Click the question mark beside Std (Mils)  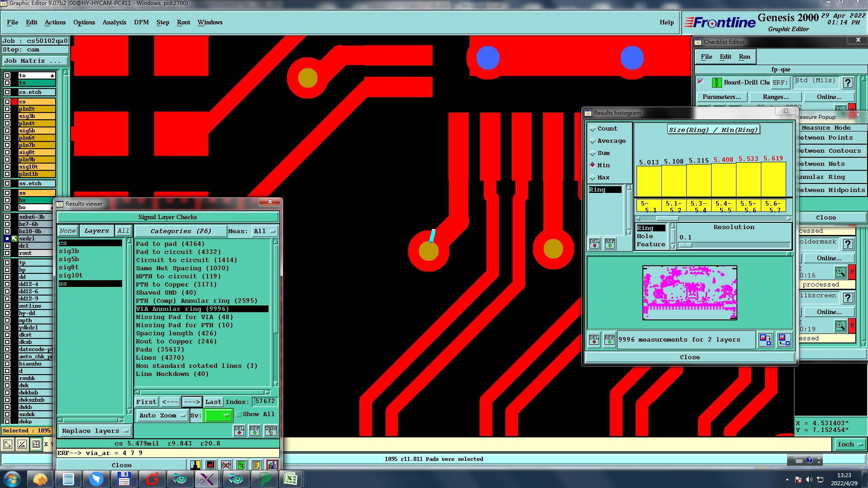(848, 83)
